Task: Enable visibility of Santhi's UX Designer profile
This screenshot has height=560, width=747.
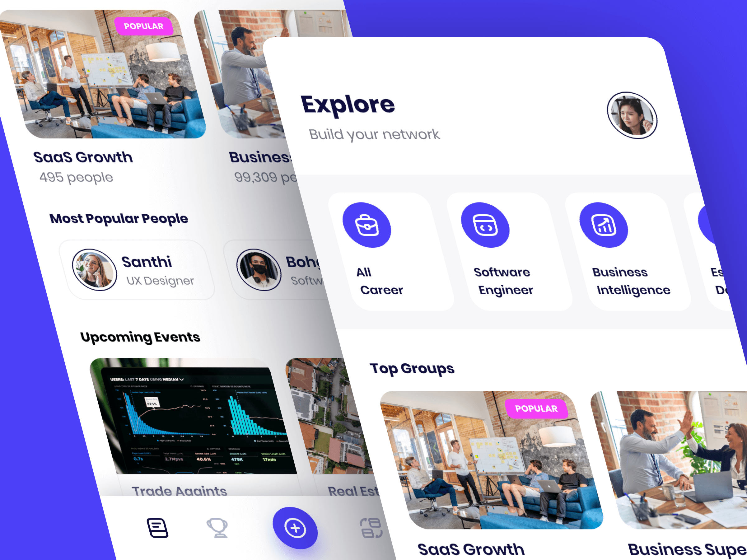Action: pos(136,271)
